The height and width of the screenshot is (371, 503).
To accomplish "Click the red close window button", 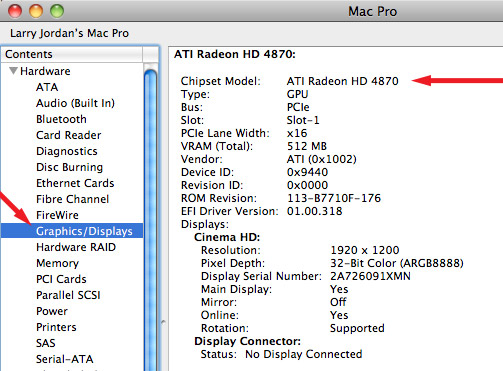I will pyautogui.click(x=15, y=11).
